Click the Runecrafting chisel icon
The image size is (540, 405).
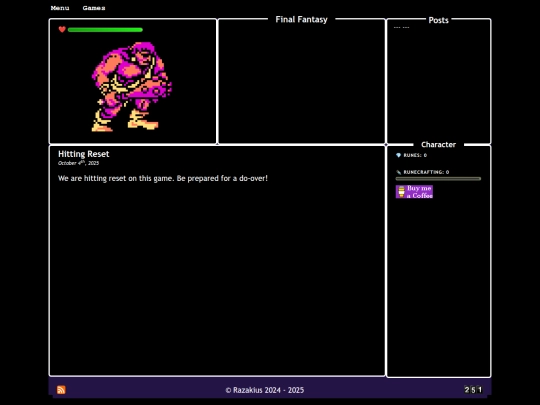pyautogui.click(x=398, y=172)
